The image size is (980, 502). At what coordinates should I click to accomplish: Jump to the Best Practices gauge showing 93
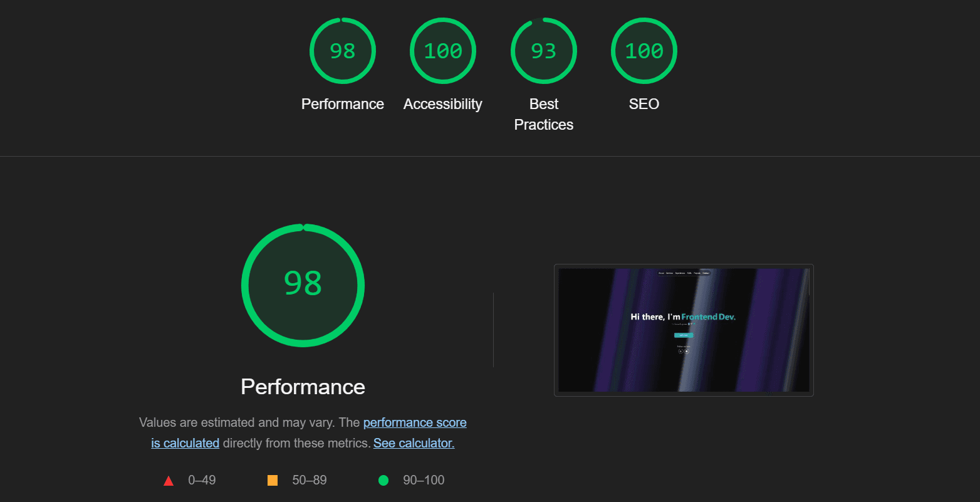[x=544, y=51]
